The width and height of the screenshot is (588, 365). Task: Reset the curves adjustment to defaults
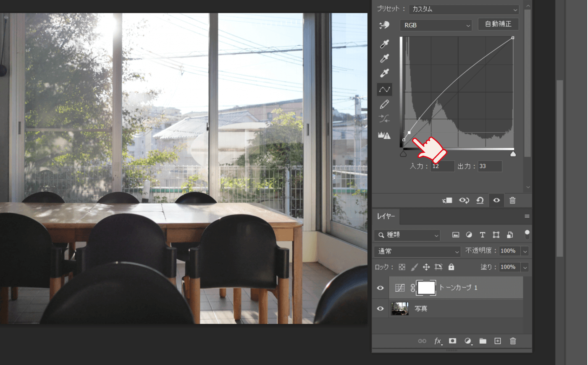480,201
